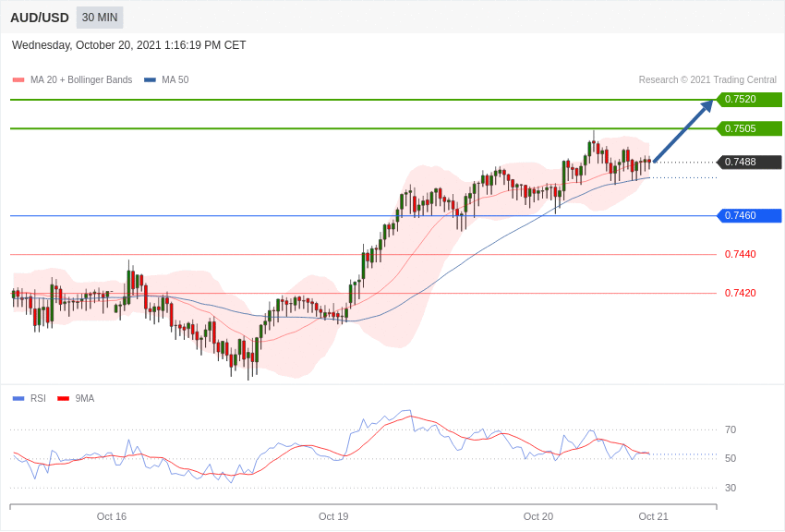Select the AUD/USD pair title
Image resolution: width=785 pixels, height=532 pixels.
click(x=40, y=18)
